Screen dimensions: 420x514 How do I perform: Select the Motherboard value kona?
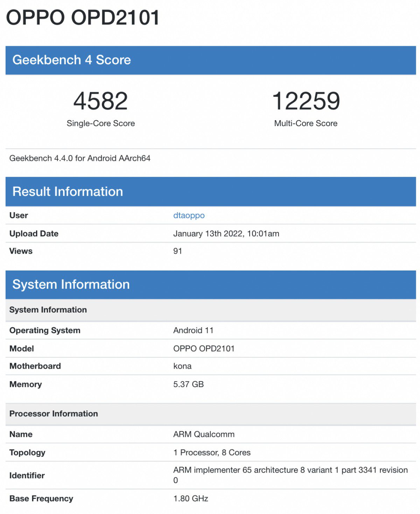(x=182, y=366)
